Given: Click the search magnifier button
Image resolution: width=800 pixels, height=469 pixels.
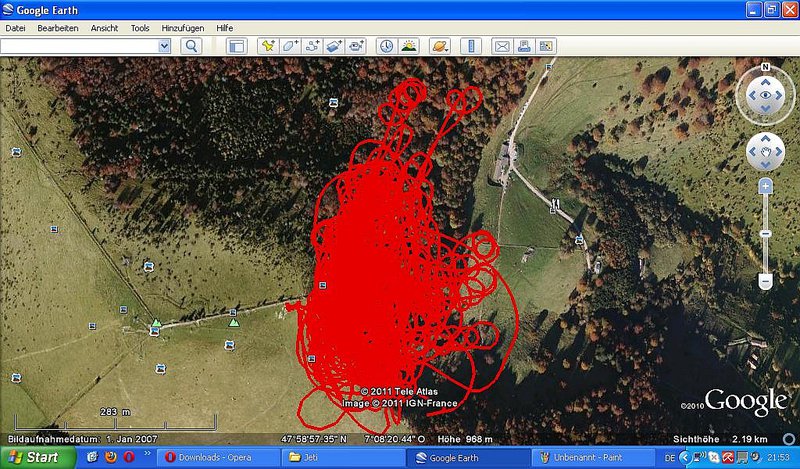Looking at the screenshot, I should point(190,46).
